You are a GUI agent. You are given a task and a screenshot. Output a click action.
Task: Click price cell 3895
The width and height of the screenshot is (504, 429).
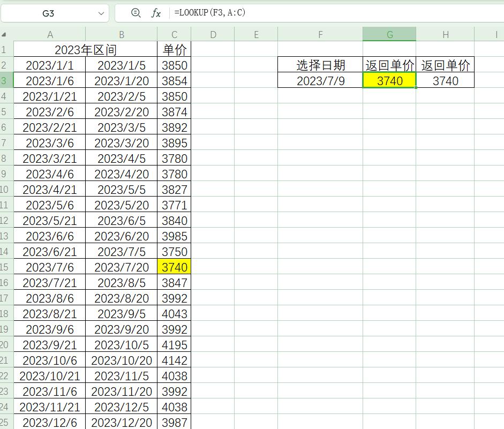coord(174,142)
